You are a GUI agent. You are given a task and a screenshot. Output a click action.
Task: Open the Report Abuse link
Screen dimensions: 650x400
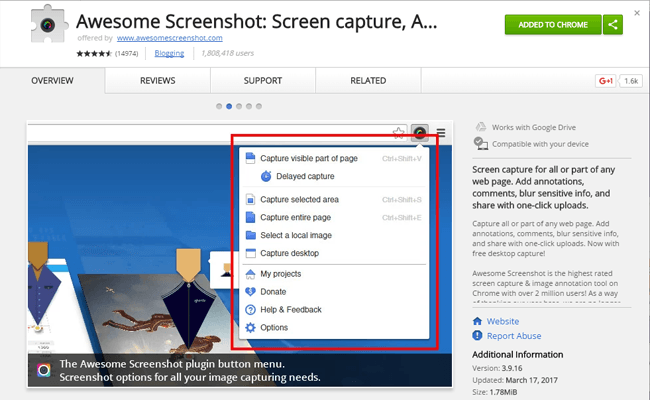pos(514,336)
